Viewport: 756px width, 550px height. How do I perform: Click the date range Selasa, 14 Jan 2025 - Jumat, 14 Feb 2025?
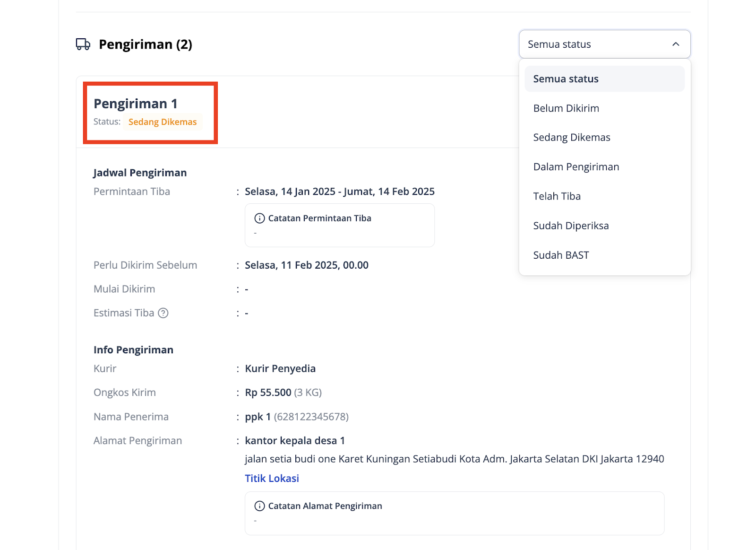340,192
